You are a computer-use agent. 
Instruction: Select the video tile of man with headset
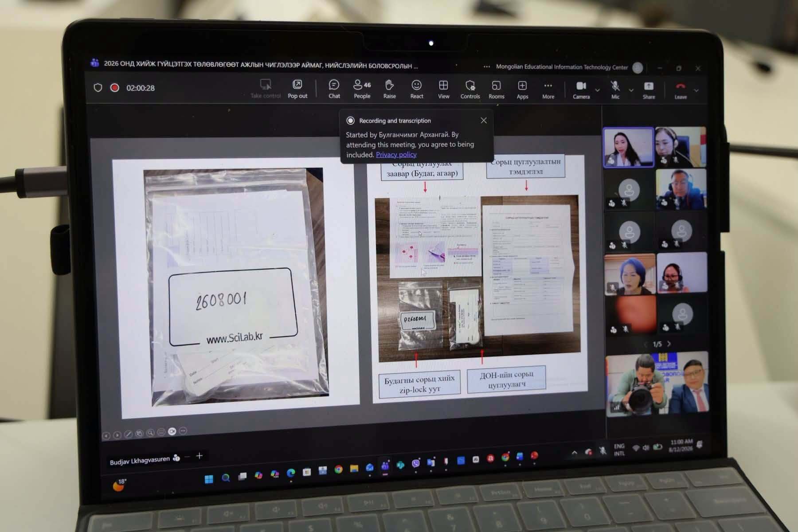coord(681,189)
